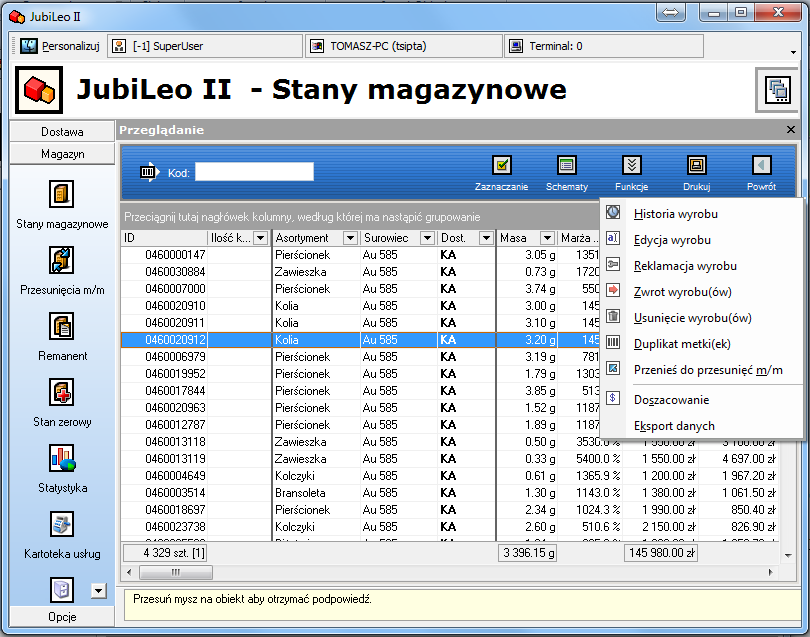Open the Funkcje toolbar icon

[x=632, y=165]
